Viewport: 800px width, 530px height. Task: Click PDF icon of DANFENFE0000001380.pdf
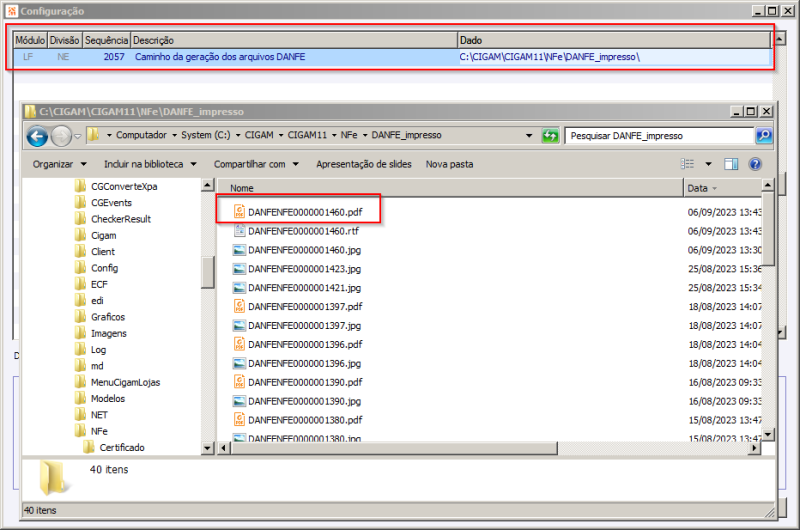(x=239, y=419)
